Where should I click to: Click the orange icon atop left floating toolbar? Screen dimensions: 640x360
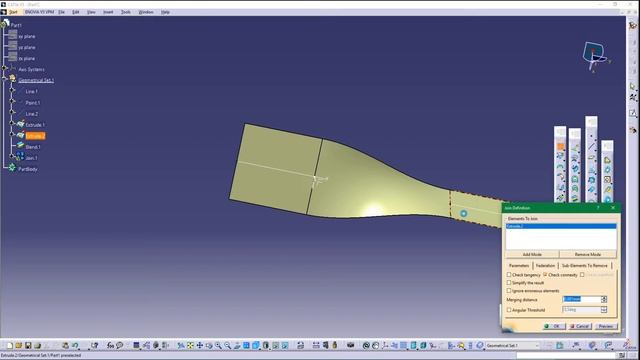click(560, 146)
